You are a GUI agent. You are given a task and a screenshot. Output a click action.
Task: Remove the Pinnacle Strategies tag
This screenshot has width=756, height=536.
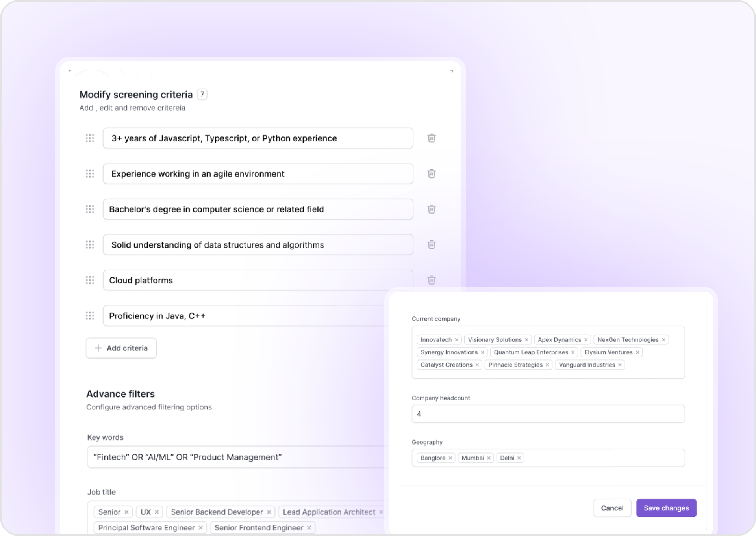(x=547, y=365)
